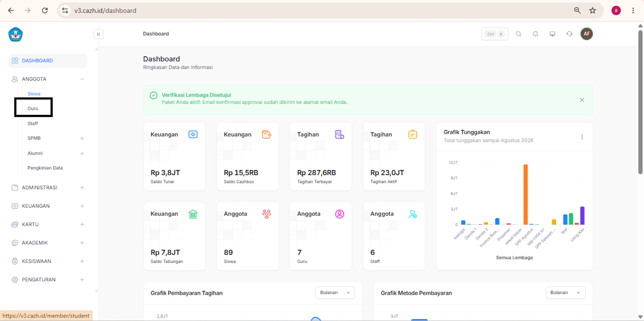The image size is (644, 321).
Task: Dismiss the Verifikasi Lembaga Disetujui alert
Action: pos(582,100)
